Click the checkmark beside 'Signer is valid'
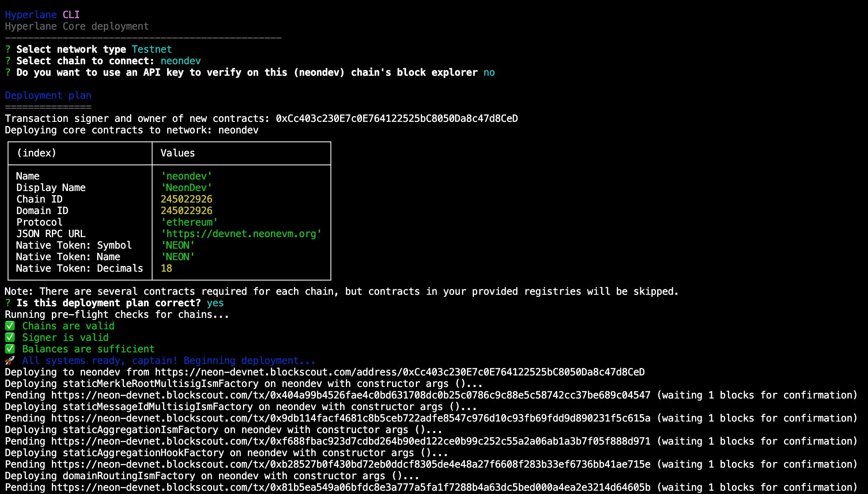This screenshot has height=494, width=868. pos(10,338)
